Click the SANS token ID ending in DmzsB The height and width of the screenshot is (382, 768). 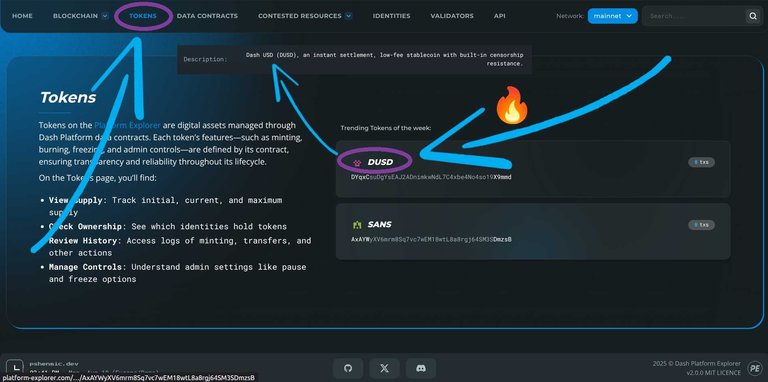pos(432,240)
